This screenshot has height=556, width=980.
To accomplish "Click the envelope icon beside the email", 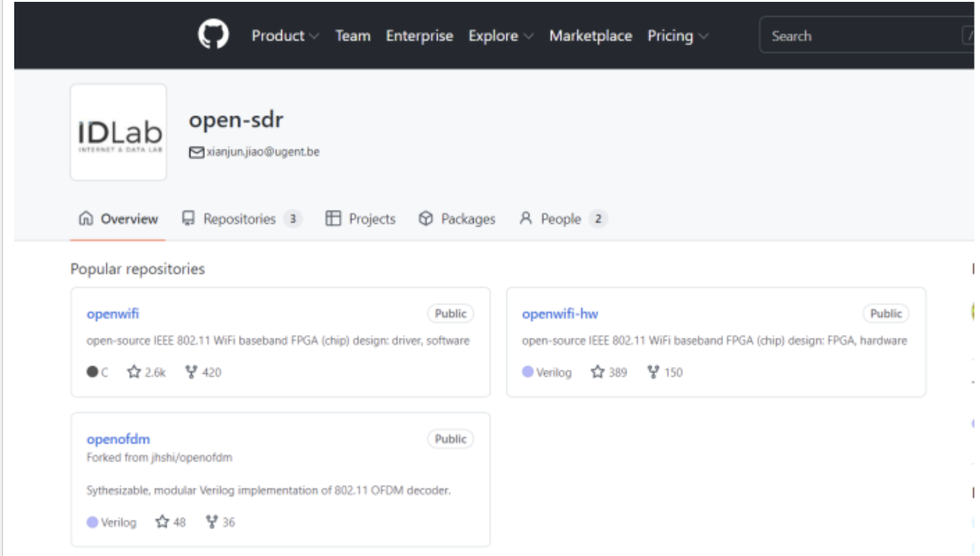I will click(196, 152).
